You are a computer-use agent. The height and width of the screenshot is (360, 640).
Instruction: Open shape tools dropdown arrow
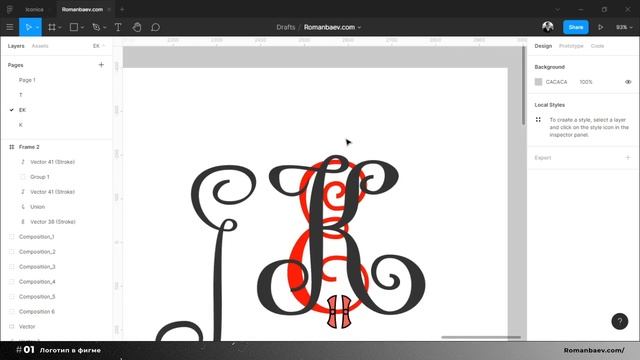click(x=82, y=28)
